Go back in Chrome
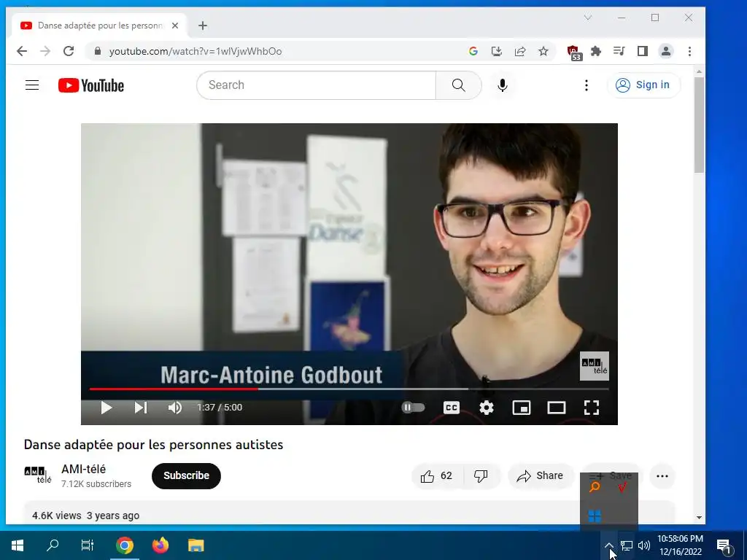The image size is (747, 560). point(22,51)
